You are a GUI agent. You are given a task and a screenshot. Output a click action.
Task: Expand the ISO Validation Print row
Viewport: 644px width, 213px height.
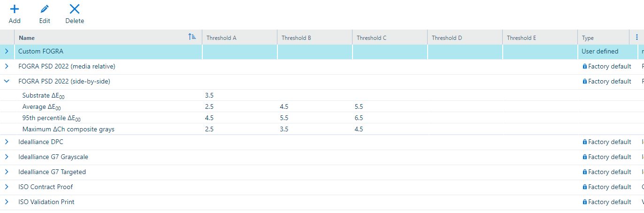tap(7, 202)
